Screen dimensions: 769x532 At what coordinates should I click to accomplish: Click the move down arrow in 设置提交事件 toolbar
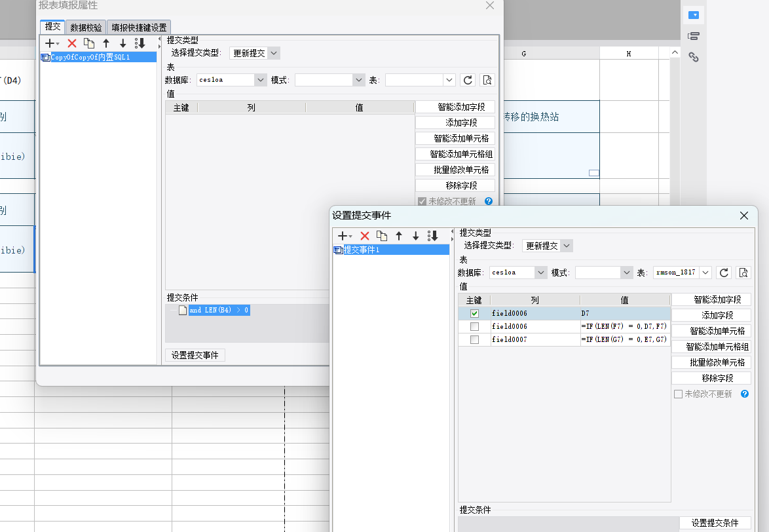(x=416, y=236)
